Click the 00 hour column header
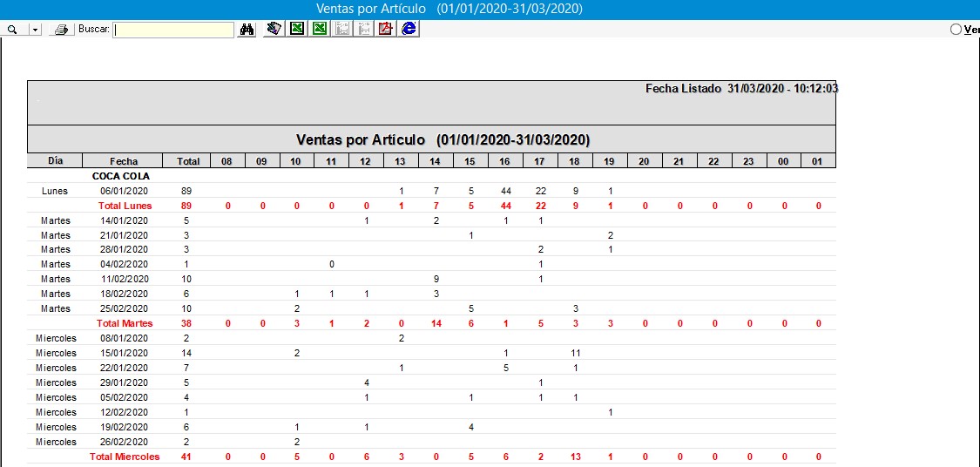Image resolution: width=980 pixels, height=467 pixels. click(783, 160)
